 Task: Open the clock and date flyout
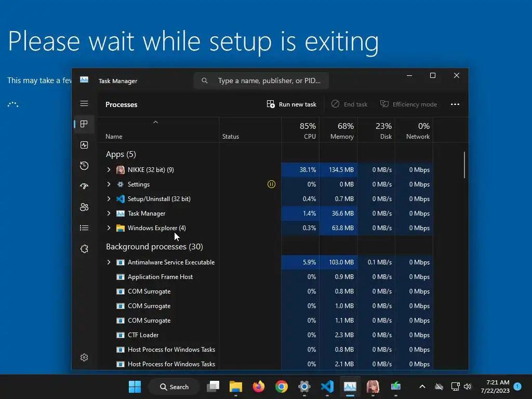click(495, 387)
